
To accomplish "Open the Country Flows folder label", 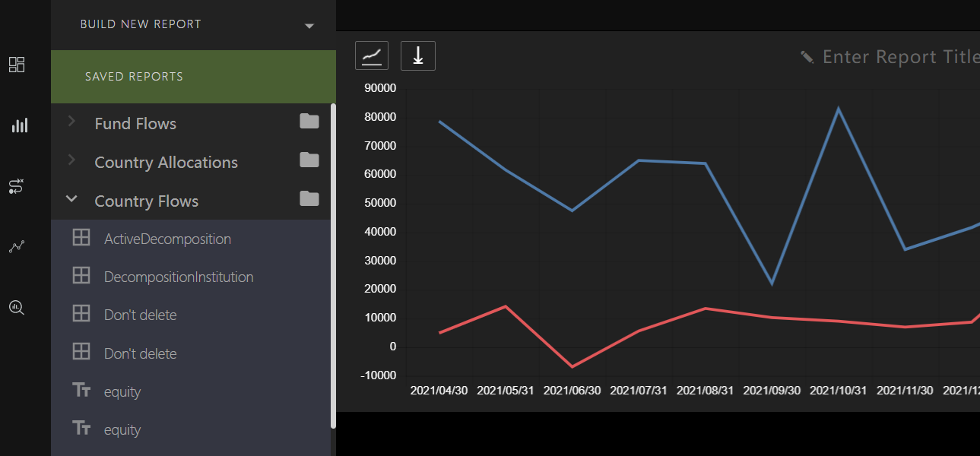I will [x=146, y=201].
